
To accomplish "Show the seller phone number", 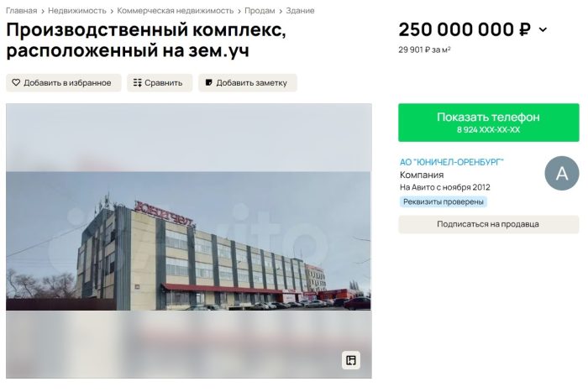I will pyautogui.click(x=489, y=123).
